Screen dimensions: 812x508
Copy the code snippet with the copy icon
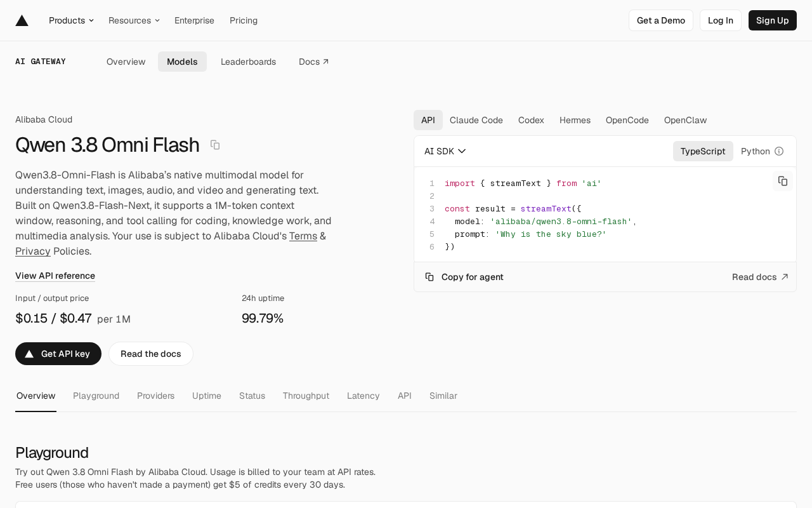783,181
